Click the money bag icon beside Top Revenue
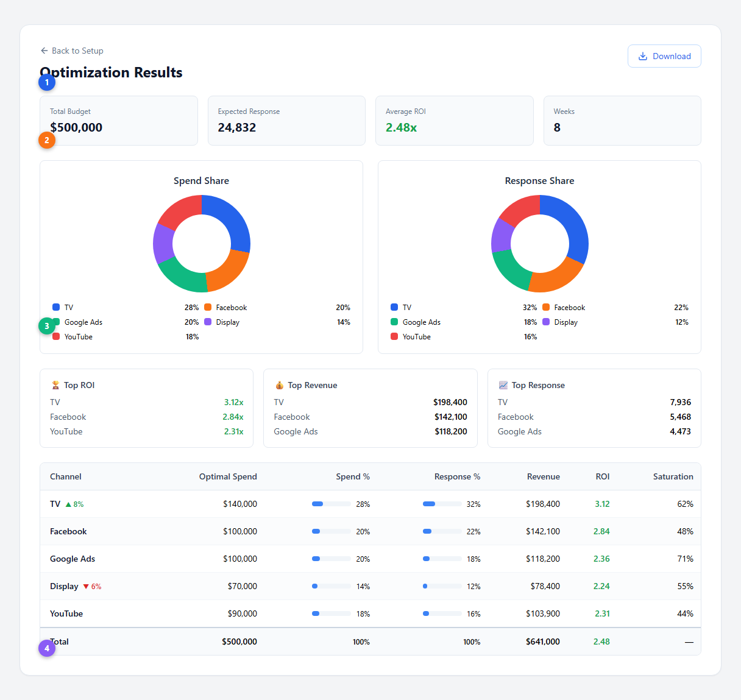741x700 pixels. coord(280,385)
